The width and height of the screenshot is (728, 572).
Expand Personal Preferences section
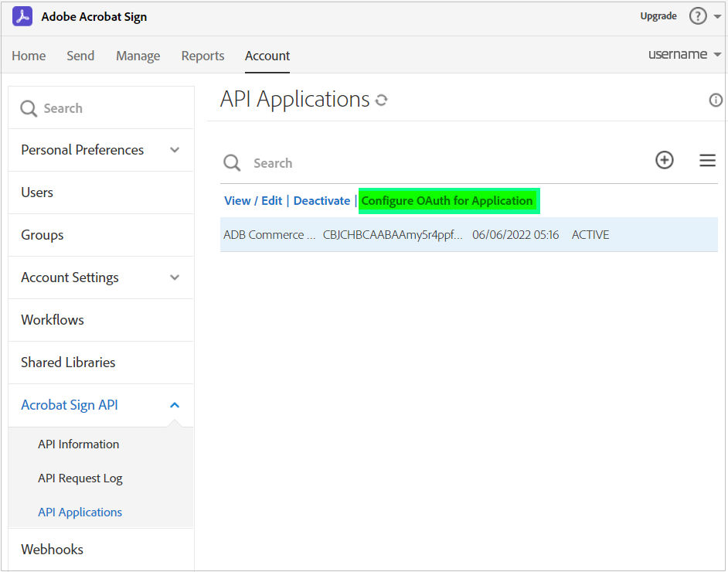click(x=175, y=150)
